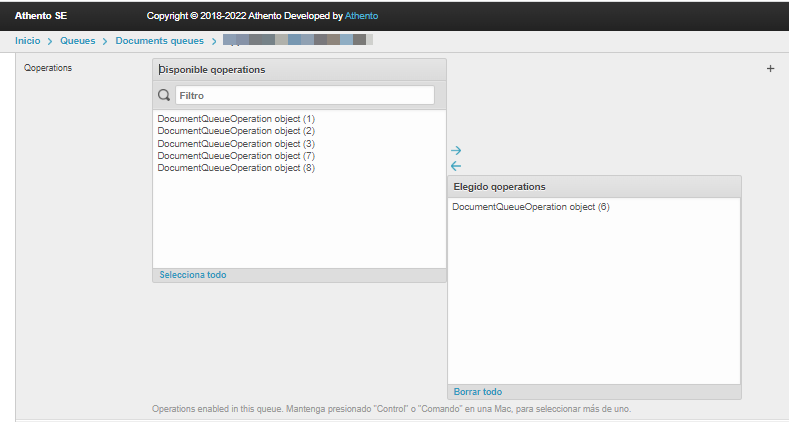Select chosen DocumentQueueOperation object (6)
Image resolution: width=789 pixels, height=422 pixels.
tap(530, 207)
